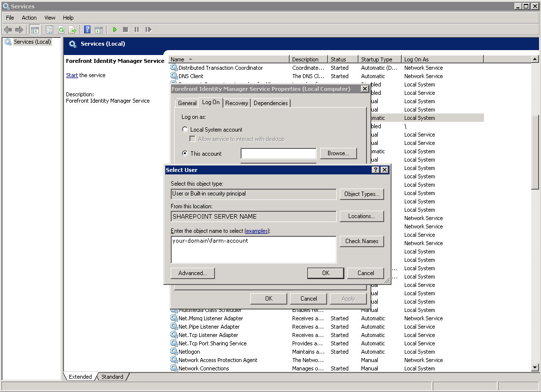Viewport: 541px width, 392px height.
Task: Click gear icon beside Net.Msmq Listener Adapter
Action: pyautogui.click(x=174, y=318)
